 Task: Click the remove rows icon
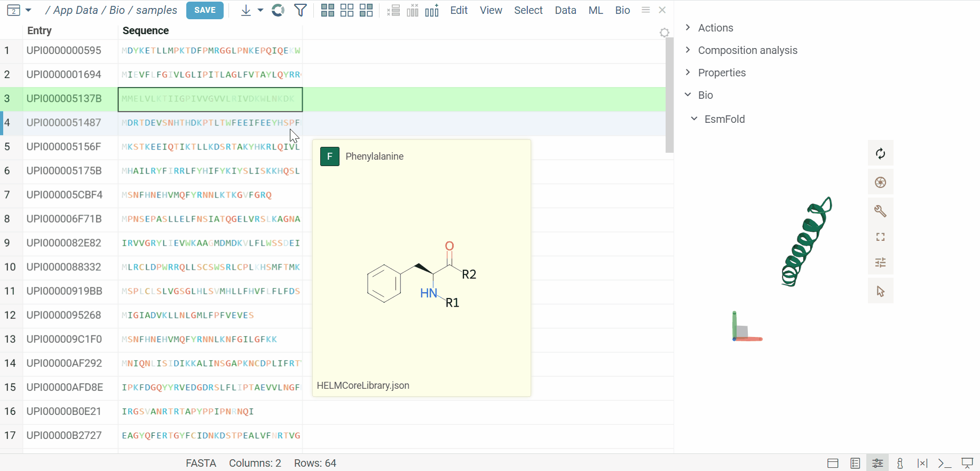pos(393,10)
